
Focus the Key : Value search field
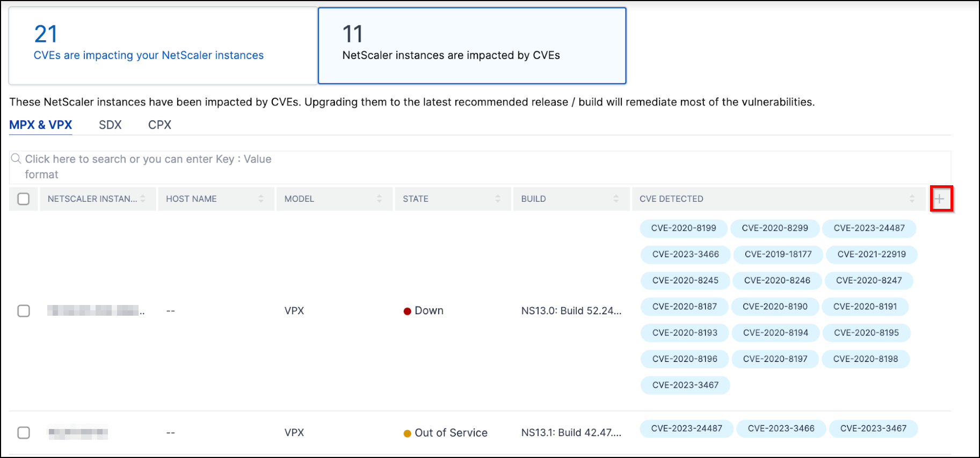pos(480,167)
